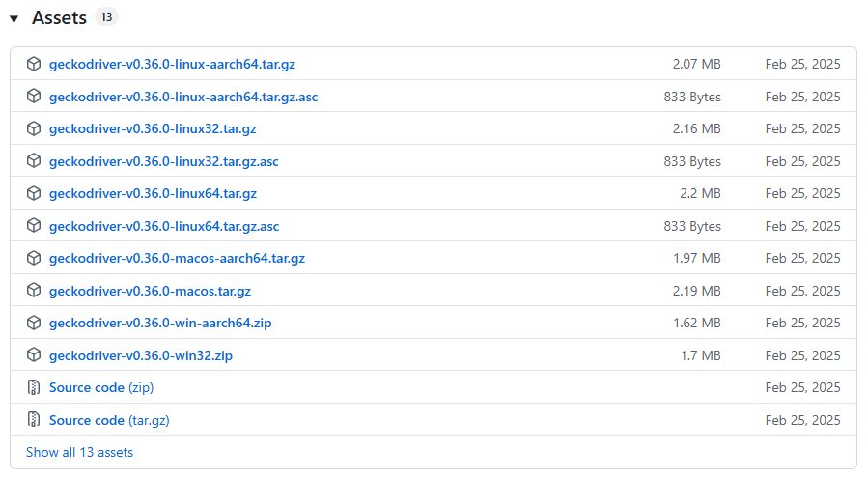Click 833 Bytes size of linux-aarch64.tar.gz.asc
The width and height of the screenshot is (868, 480).
pos(692,97)
